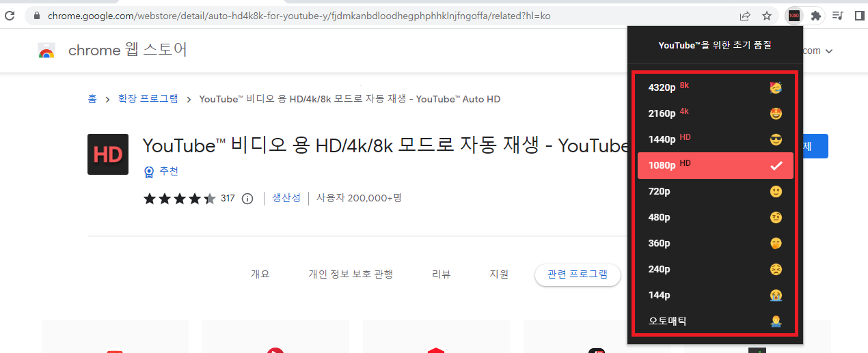
Task: Click the lock icon in address bar
Action: pos(37,16)
